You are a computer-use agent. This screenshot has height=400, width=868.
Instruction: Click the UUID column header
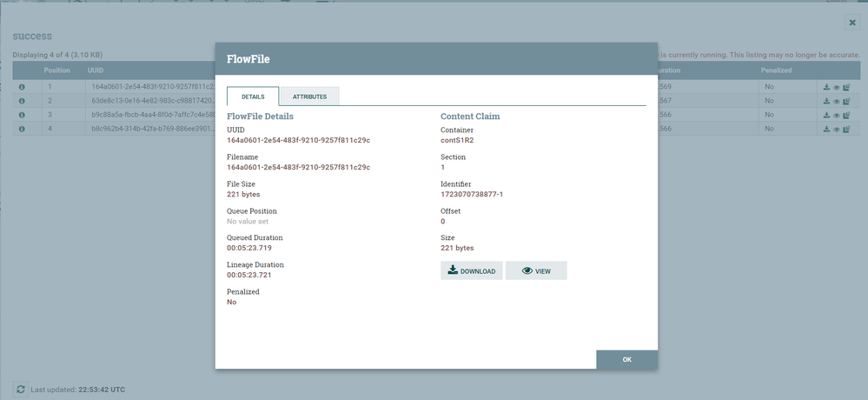point(96,70)
